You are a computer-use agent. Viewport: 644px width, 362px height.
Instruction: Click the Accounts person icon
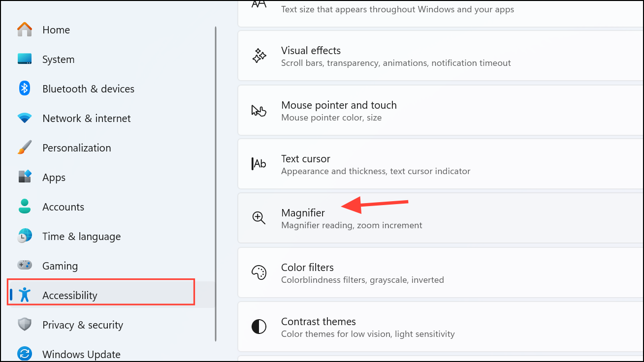pos(24,207)
